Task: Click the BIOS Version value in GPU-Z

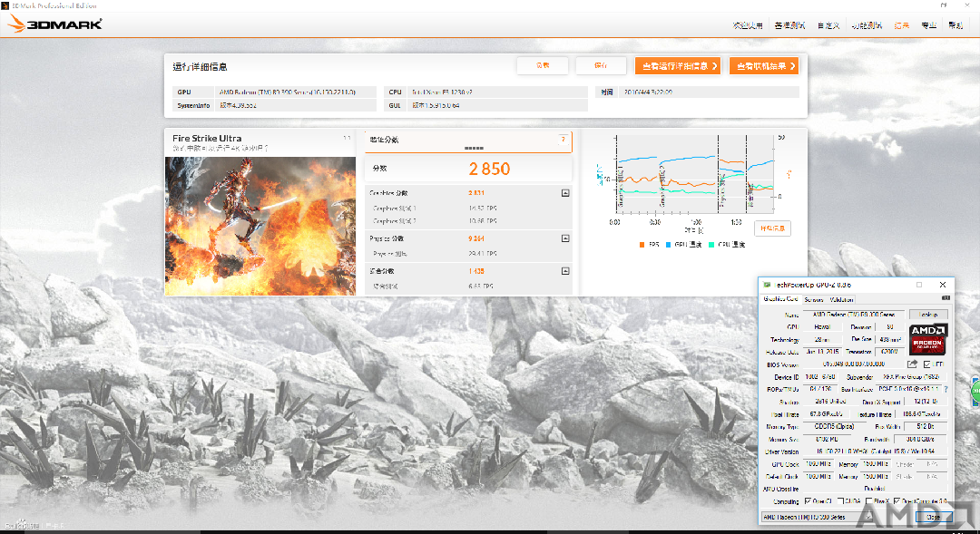Action: pos(854,364)
